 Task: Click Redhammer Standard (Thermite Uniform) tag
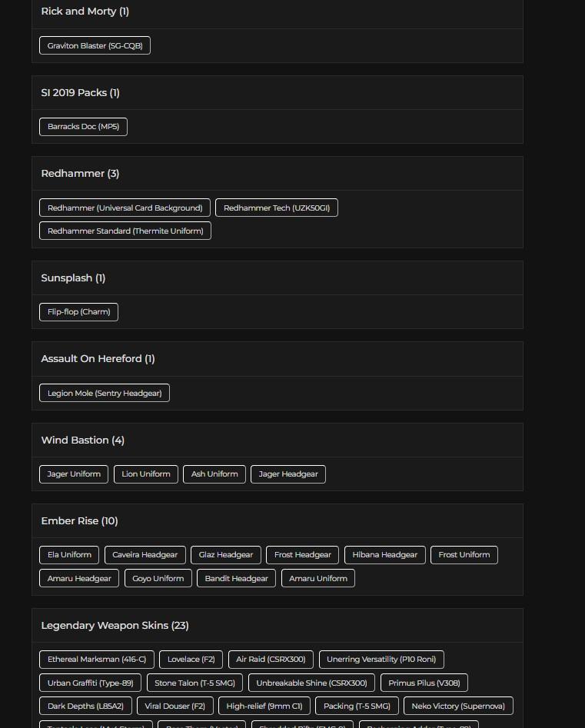[x=125, y=231]
